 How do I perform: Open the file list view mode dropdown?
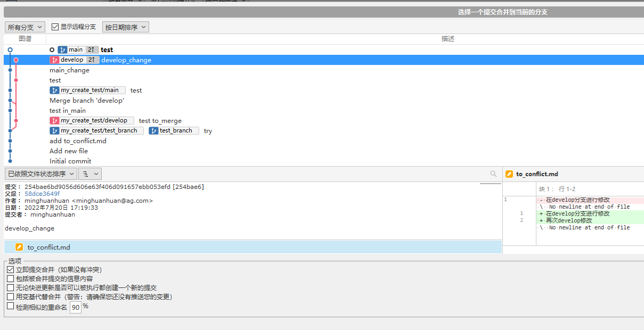click(89, 174)
